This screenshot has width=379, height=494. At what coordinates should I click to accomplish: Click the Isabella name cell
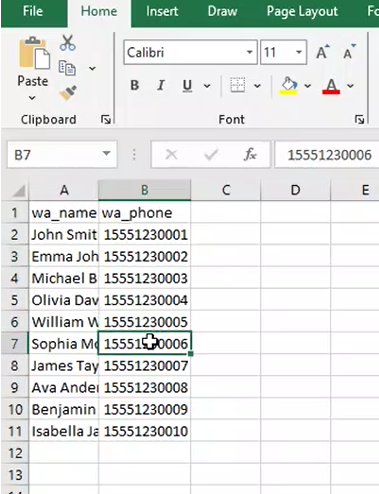click(x=64, y=431)
